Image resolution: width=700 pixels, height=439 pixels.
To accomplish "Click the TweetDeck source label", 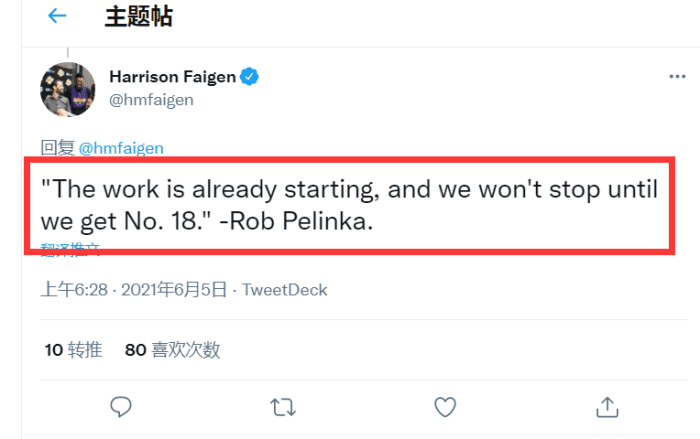I will 285,290.
